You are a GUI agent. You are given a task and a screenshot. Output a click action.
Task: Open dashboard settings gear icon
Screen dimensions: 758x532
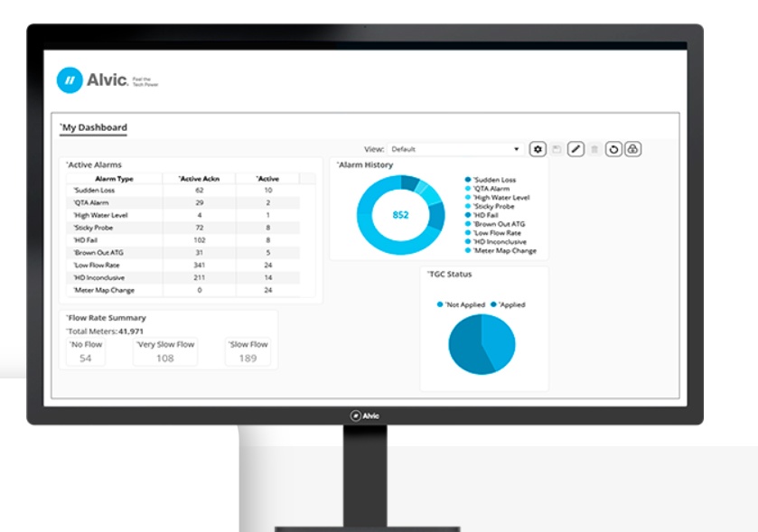pos(538,149)
